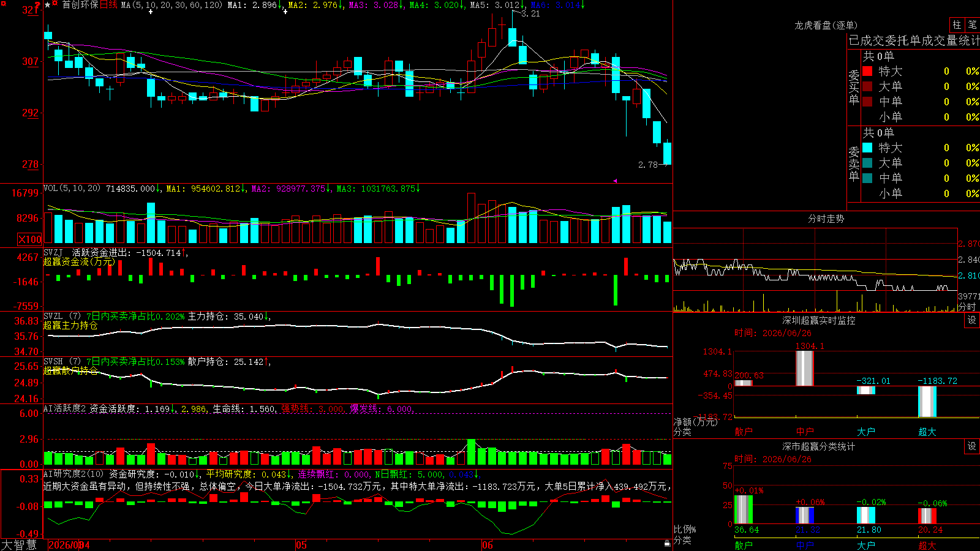
Task: Click the 委卖单 vertical label
Action: pos(854,163)
